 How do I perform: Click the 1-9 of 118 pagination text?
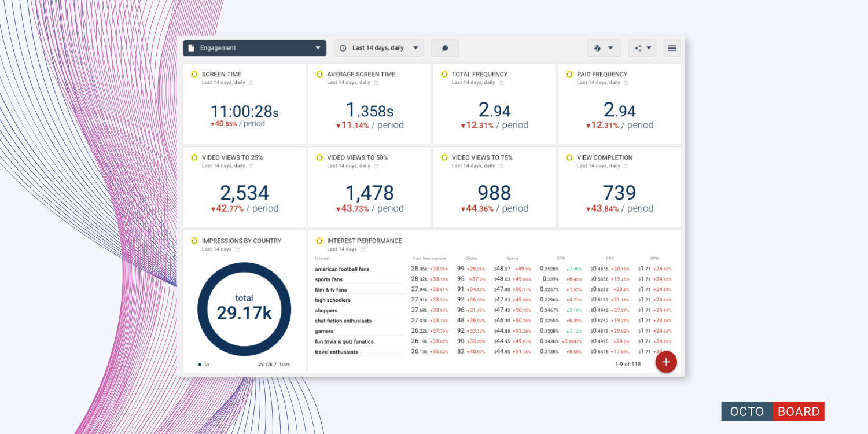click(628, 365)
